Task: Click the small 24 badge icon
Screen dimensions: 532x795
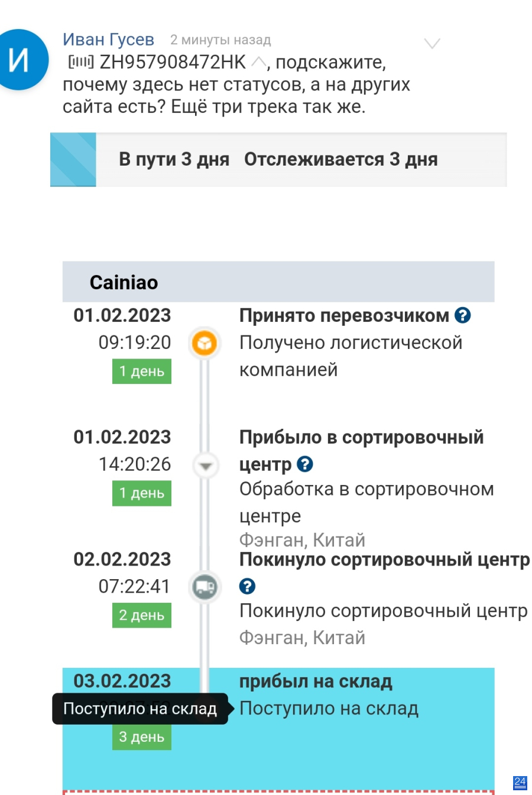Action: (520, 783)
